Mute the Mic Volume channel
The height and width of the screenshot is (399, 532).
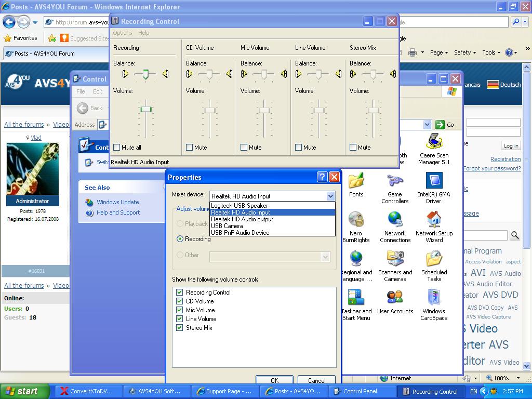[244, 147]
